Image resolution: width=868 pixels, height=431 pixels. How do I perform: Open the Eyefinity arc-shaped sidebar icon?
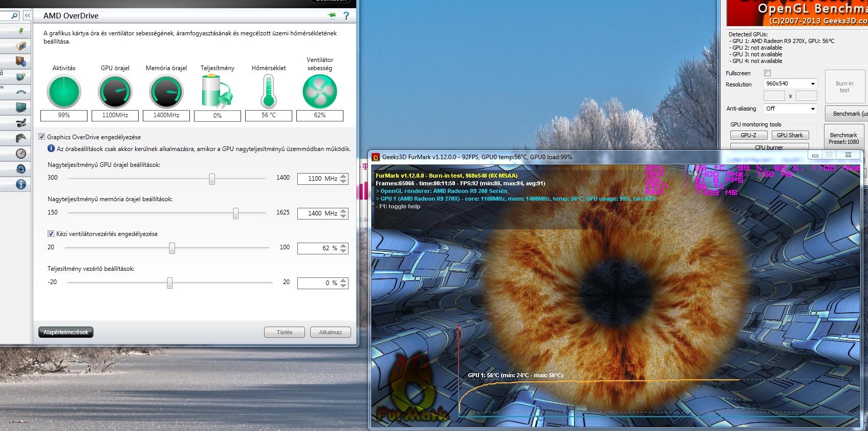[20, 92]
